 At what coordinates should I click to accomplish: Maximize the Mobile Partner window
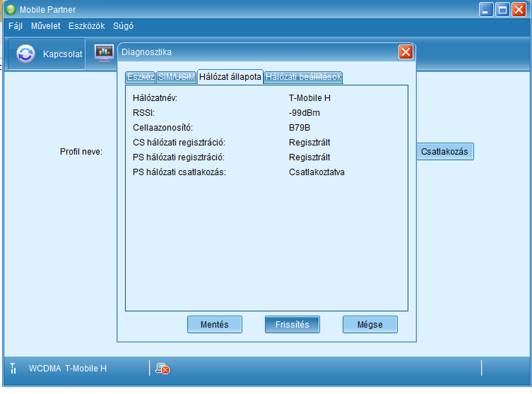coord(502,10)
